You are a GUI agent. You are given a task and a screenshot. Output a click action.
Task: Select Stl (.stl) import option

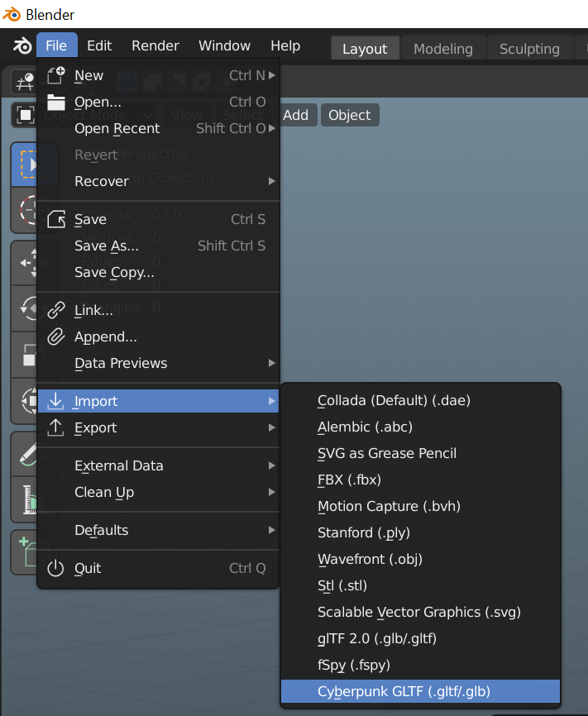pos(420,586)
